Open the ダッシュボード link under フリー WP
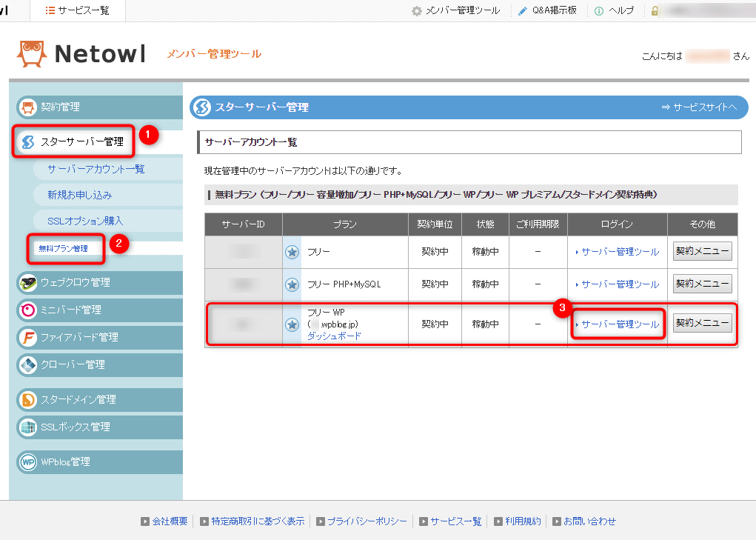The width and height of the screenshot is (756, 540). coord(334,336)
